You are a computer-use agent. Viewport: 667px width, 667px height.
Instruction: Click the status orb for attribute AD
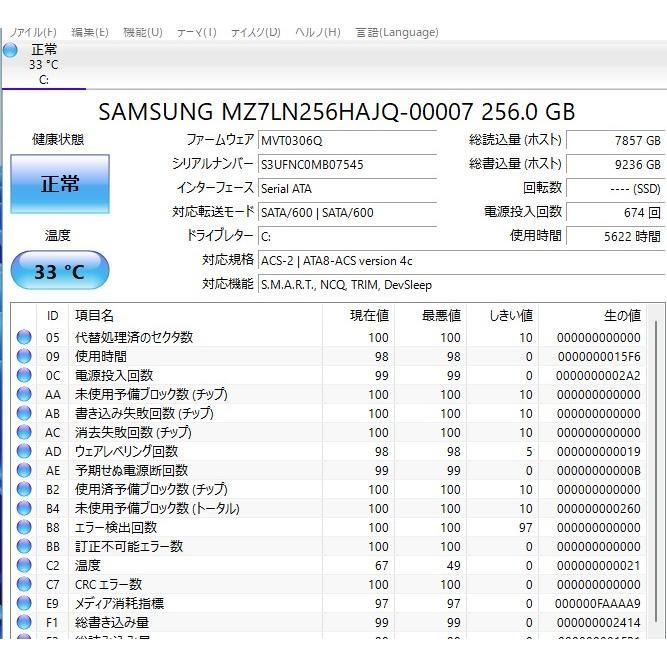click(24, 451)
